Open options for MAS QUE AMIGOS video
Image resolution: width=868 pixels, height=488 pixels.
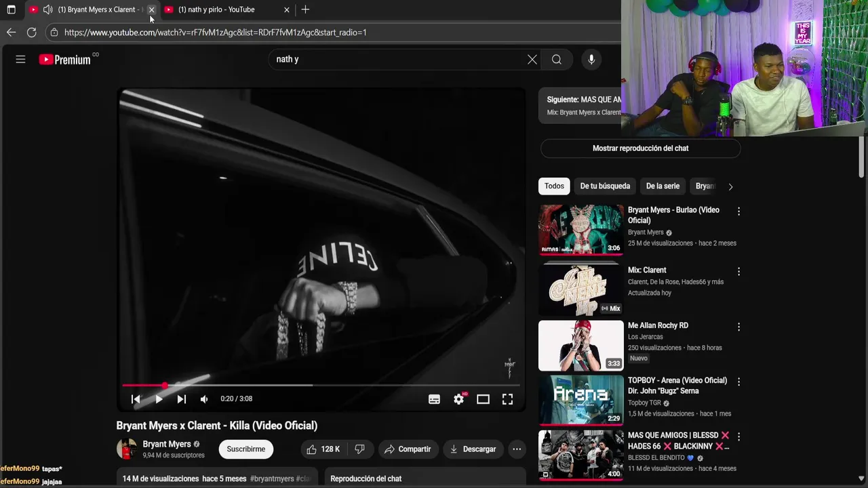tap(738, 436)
